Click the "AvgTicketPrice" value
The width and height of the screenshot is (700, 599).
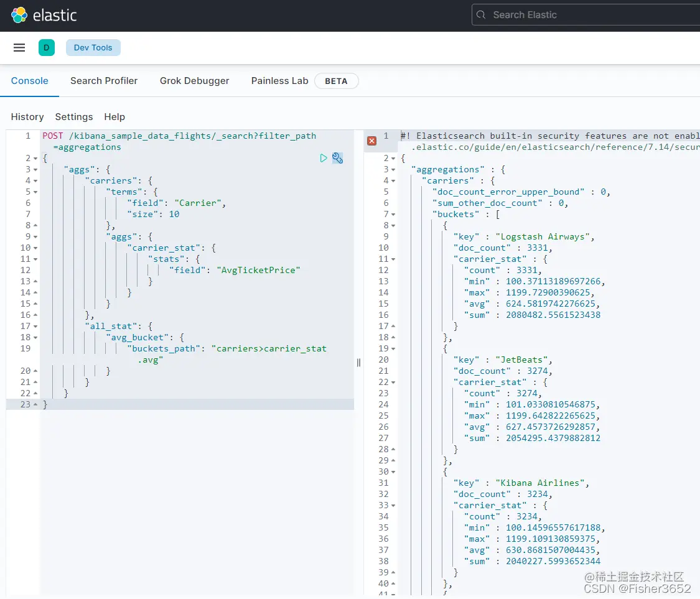(258, 270)
